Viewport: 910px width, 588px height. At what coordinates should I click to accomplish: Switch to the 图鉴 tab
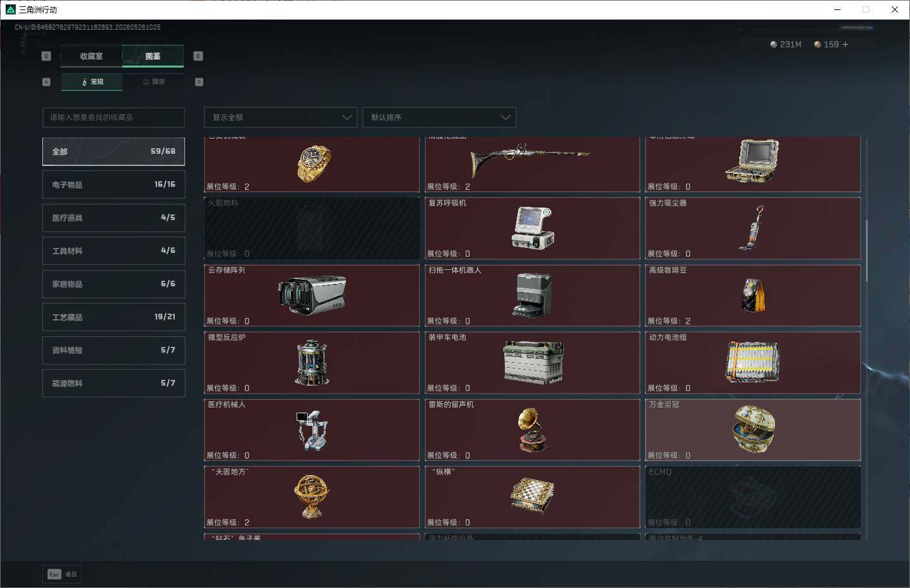pyautogui.click(x=153, y=56)
